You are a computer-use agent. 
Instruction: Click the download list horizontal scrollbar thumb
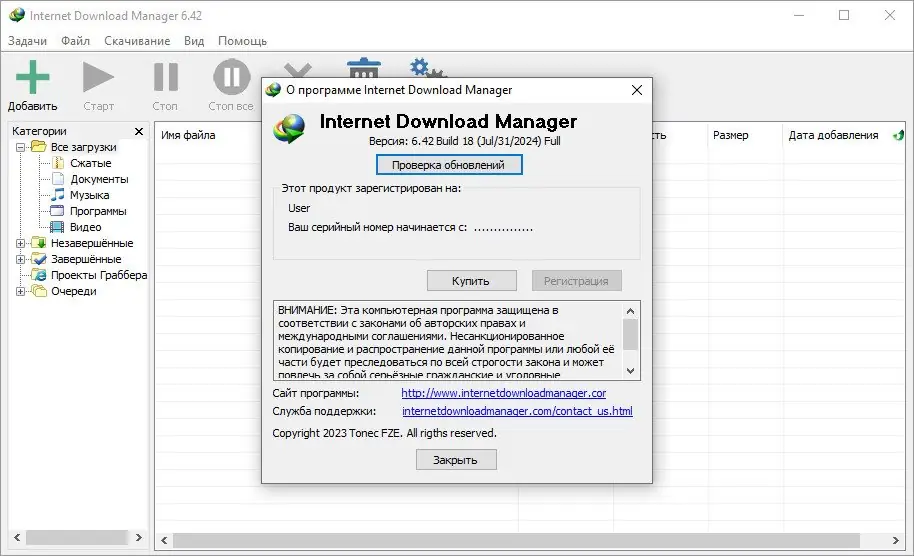click(x=516, y=541)
